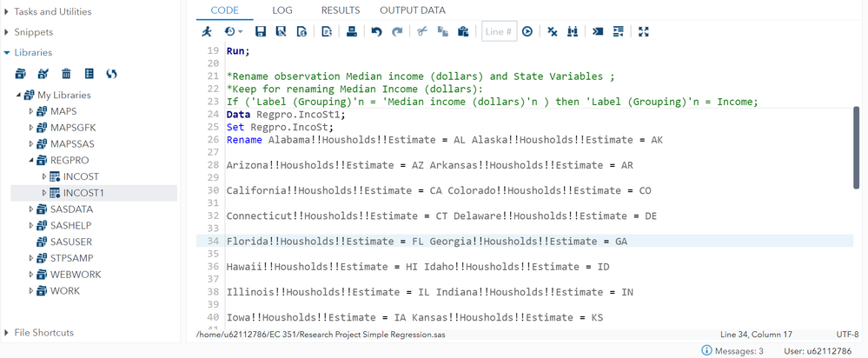
Task: Collapse the My Libraries tree node
Action: point(19,96)
